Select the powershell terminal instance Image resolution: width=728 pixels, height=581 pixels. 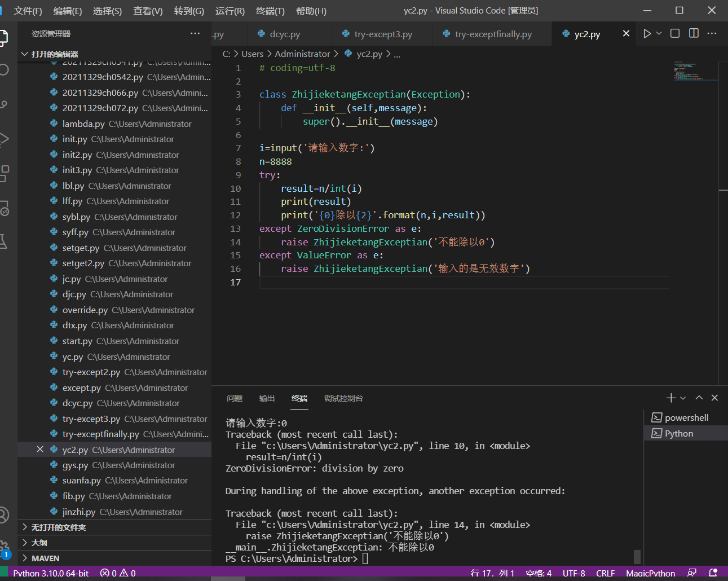pos(686,418)
